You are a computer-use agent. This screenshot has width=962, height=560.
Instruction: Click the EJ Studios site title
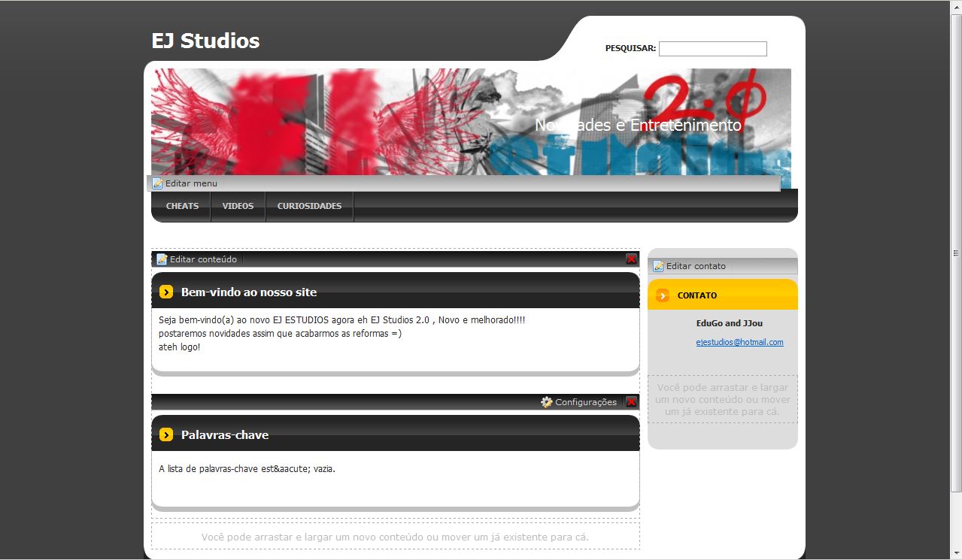205,41
